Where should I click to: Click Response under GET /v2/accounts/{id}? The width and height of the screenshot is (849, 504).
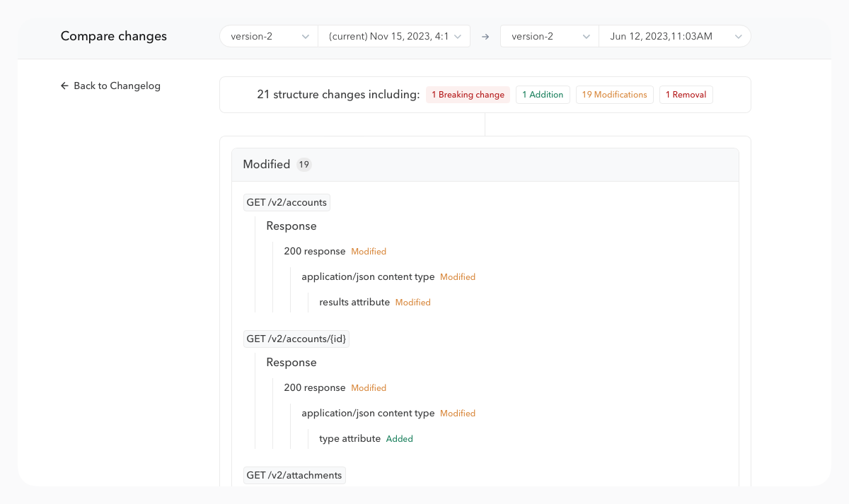click(291, 363)
